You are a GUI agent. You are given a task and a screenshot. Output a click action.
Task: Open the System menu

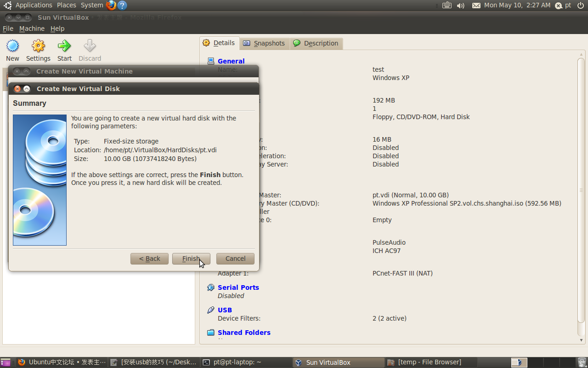(92, 5)
